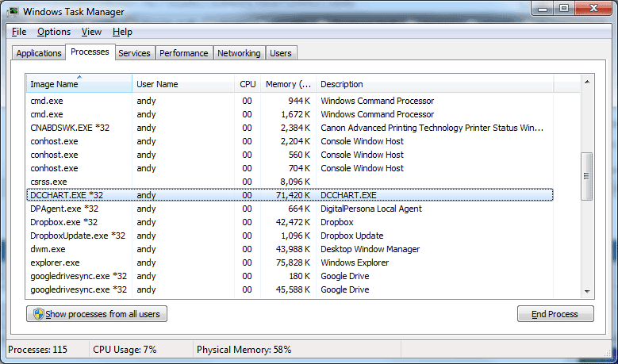
Task: Switch to the Applications tab
Action: coord(39,53)
